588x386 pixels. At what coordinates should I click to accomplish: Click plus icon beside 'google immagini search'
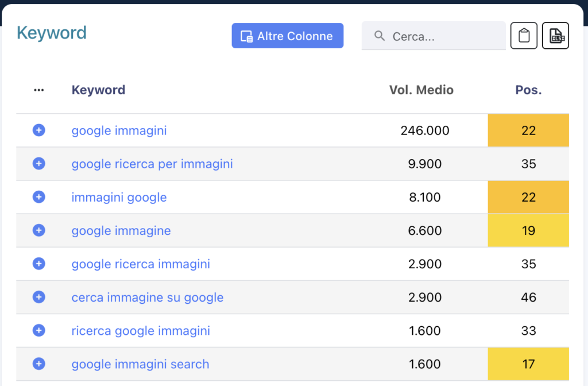[x=38, y=364]
